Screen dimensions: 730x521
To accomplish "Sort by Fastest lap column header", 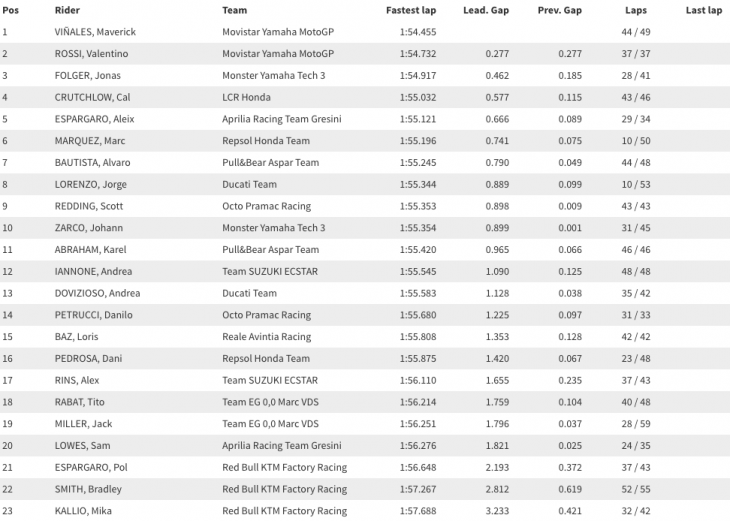I will (410, 11).
